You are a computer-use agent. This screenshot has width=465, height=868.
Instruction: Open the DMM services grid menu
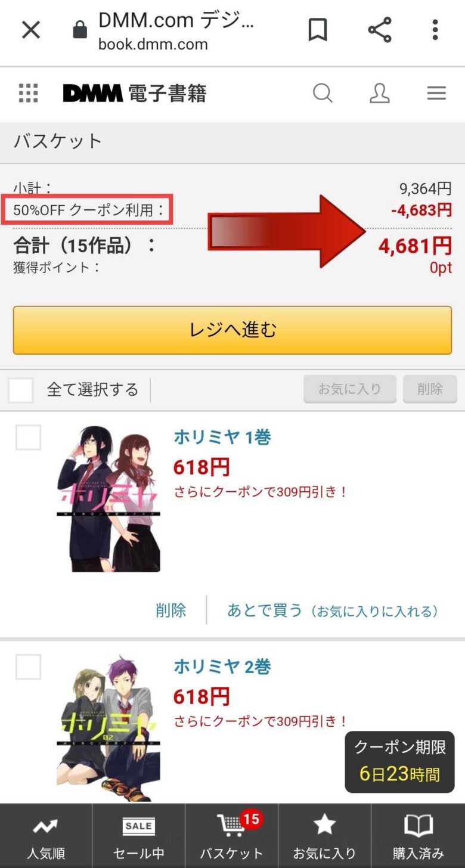(28, 93)
